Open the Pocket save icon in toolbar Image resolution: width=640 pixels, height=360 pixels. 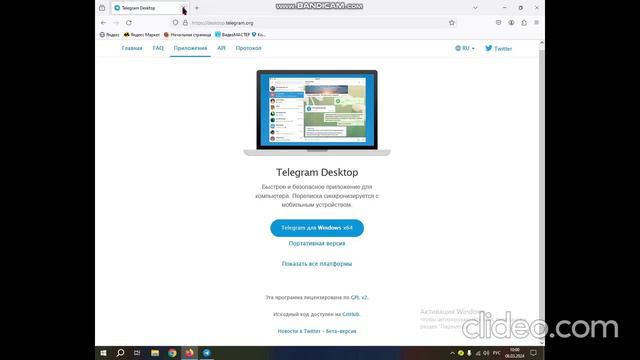tap(498, 23)
